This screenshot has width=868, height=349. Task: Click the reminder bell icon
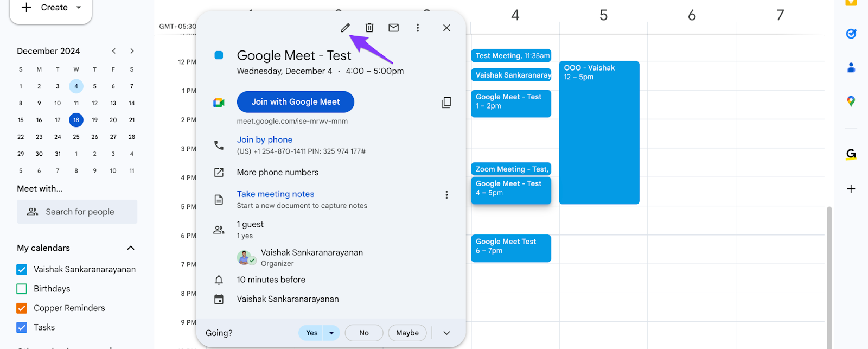click(x=219, y=280)
